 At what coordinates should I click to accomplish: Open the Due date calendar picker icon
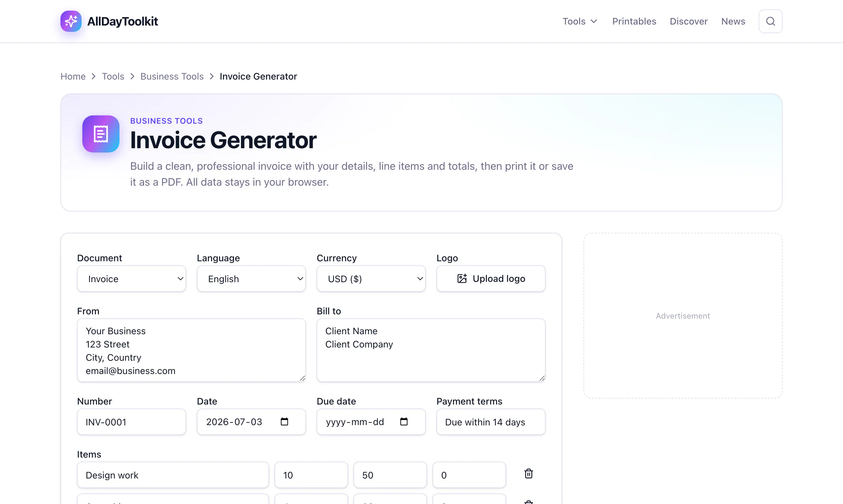(x=404, y=421)
